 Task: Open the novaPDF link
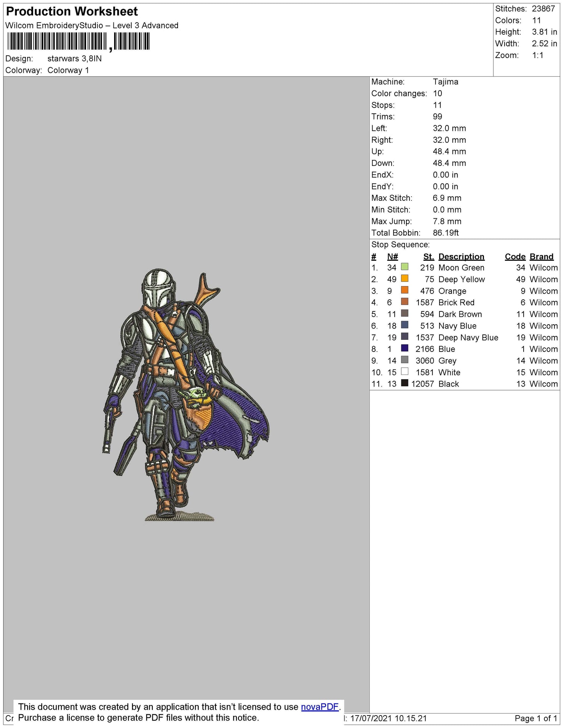click(319, 707)
